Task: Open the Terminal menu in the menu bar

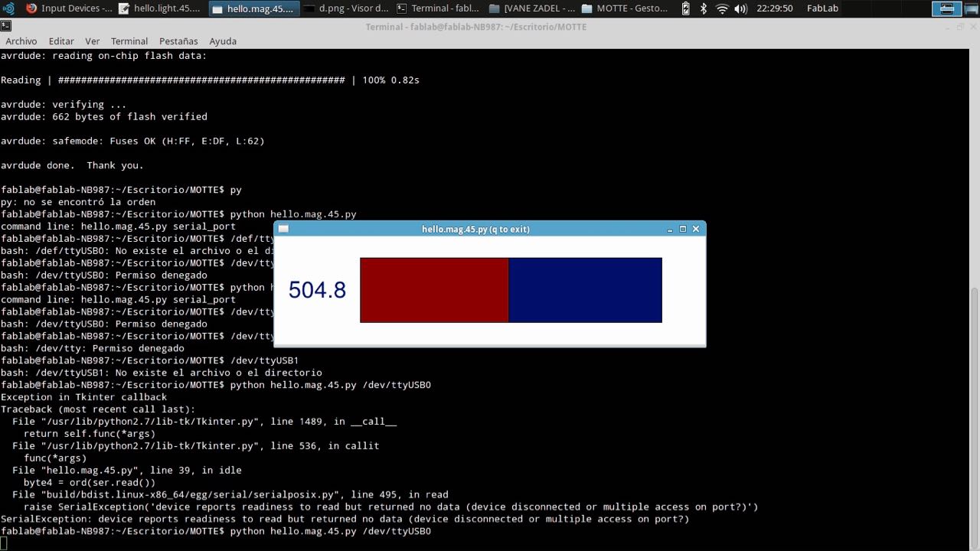Action: tap(129, 41)
